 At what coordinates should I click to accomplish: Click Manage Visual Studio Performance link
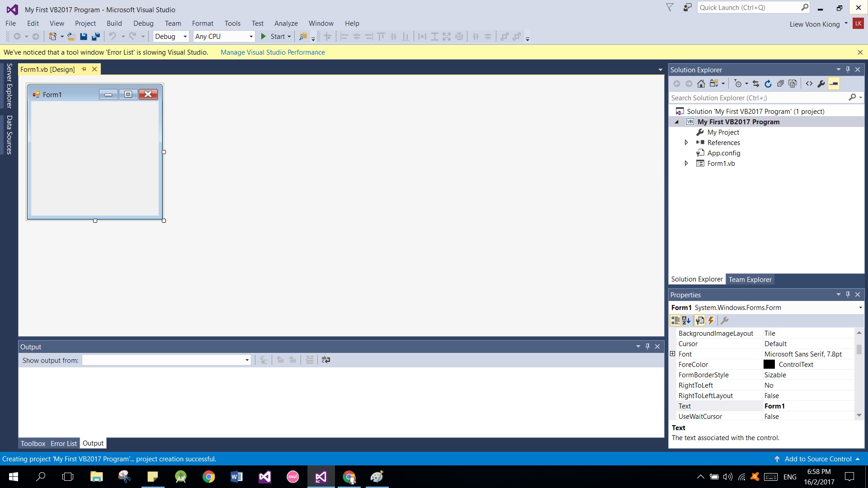pyautogui.click(x=273, y=52)
